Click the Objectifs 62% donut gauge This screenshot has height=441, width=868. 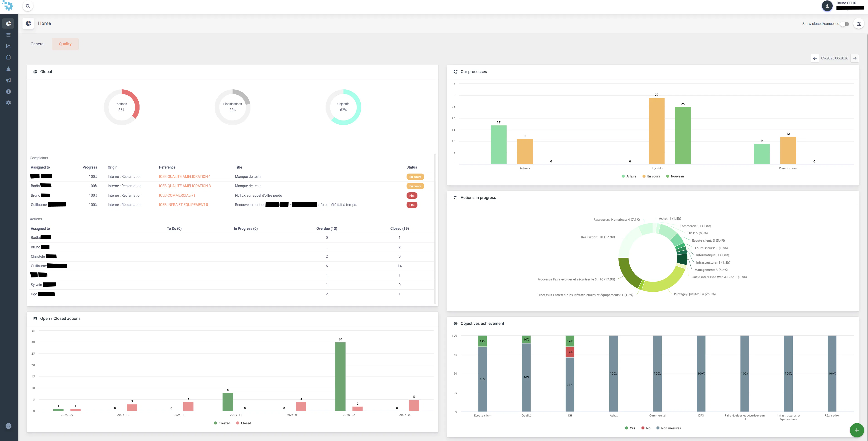pos(343,107)
